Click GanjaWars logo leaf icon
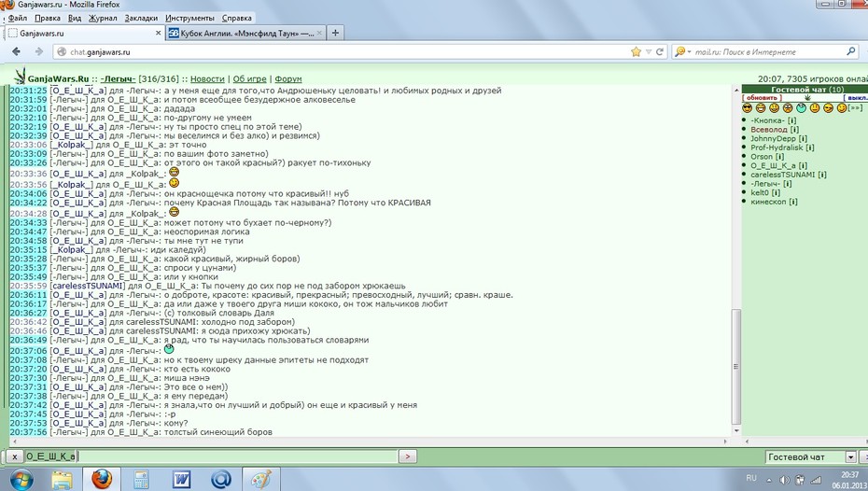The image size is (868, 491). click(20, 76)
